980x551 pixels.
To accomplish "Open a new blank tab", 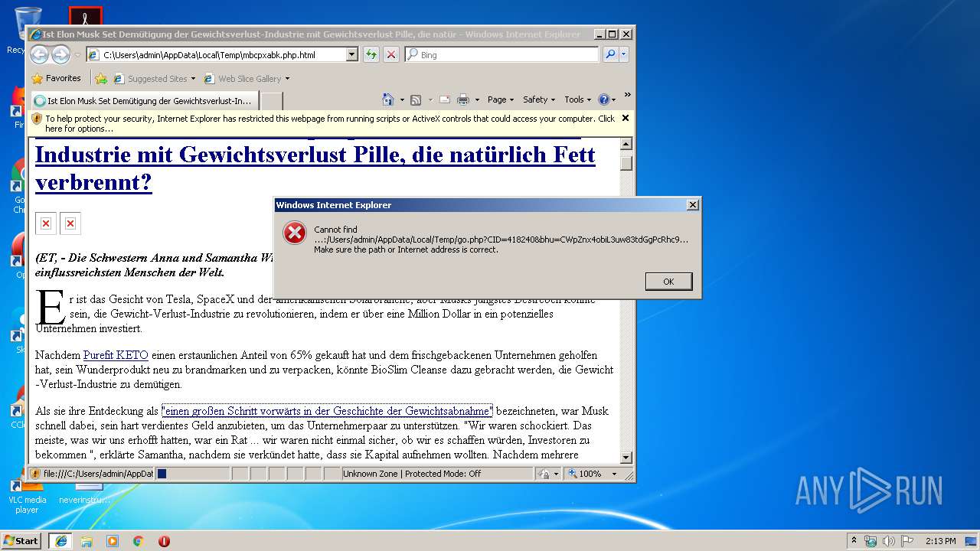I will (272, 100).
